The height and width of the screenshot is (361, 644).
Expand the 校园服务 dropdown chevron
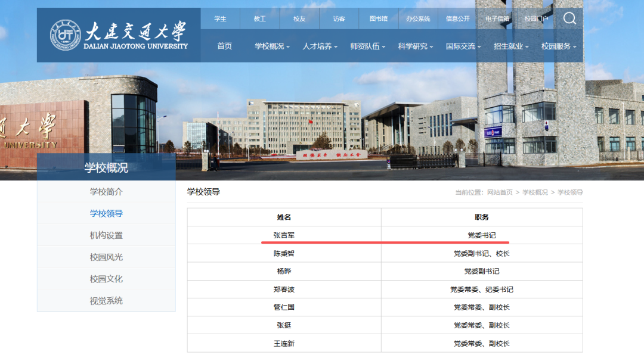[x=576, y=46]
